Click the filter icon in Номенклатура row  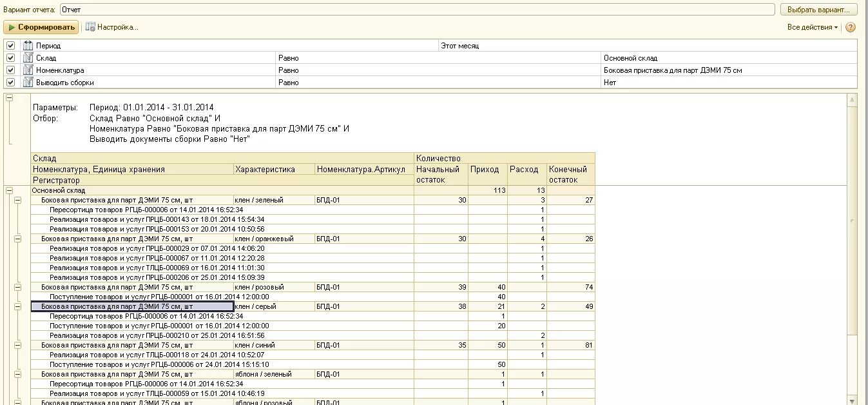click(28, 70)
